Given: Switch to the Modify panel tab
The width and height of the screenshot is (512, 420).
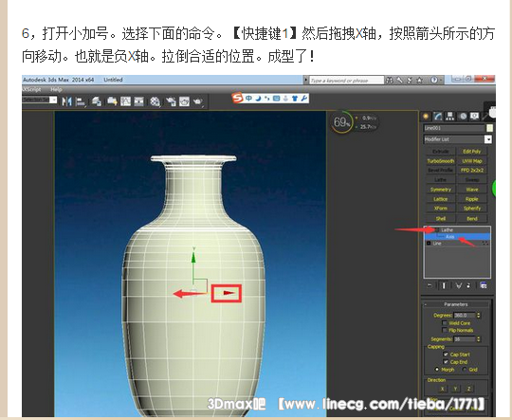Looking at the screenshot, I should tap(437, 117).
